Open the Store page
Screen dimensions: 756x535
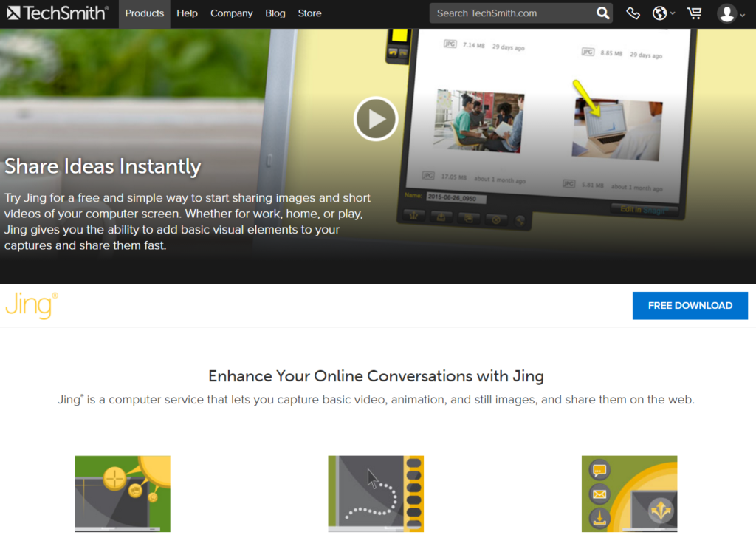[309, 13]
